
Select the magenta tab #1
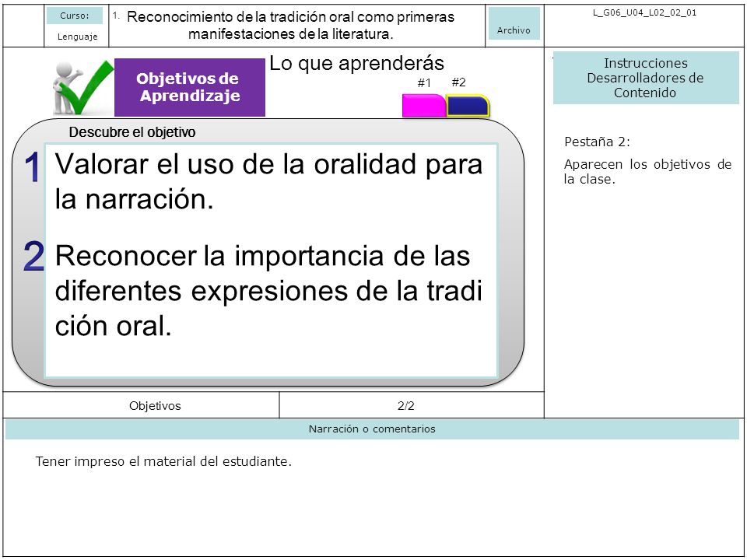point(423,106)
